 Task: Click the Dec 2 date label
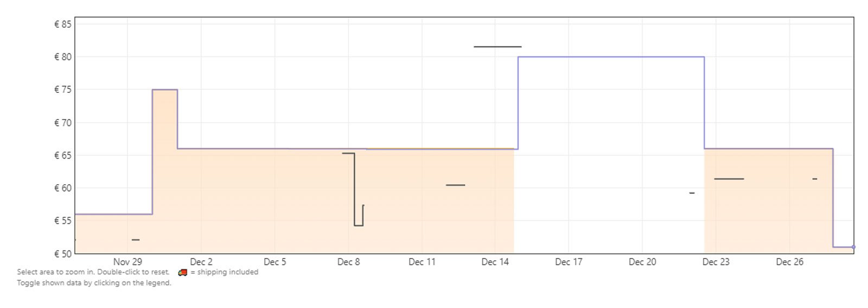201,262
